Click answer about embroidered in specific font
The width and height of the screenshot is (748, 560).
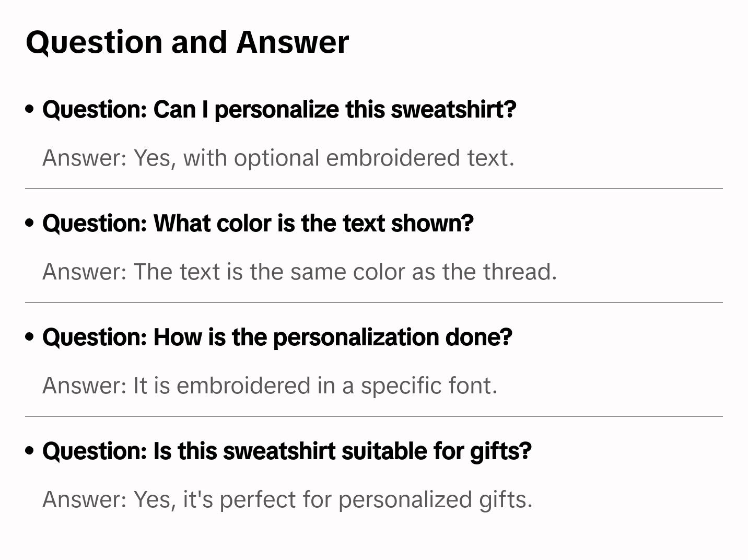coord(270,386)
